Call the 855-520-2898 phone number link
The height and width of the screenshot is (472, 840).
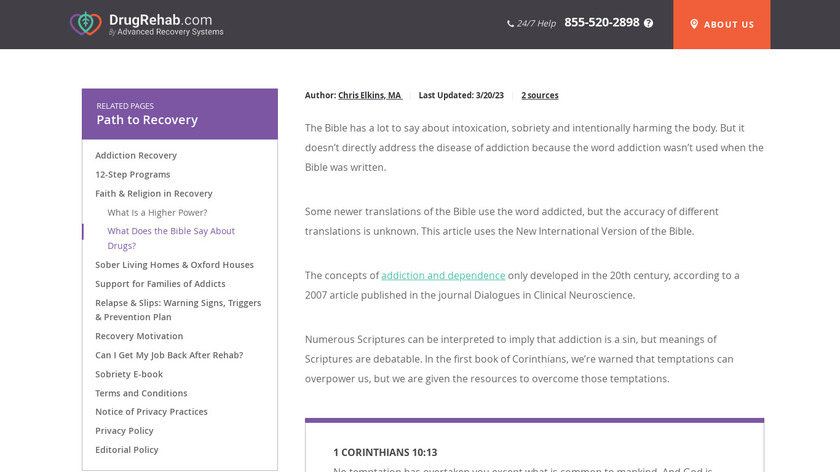(x=601, y=23)
